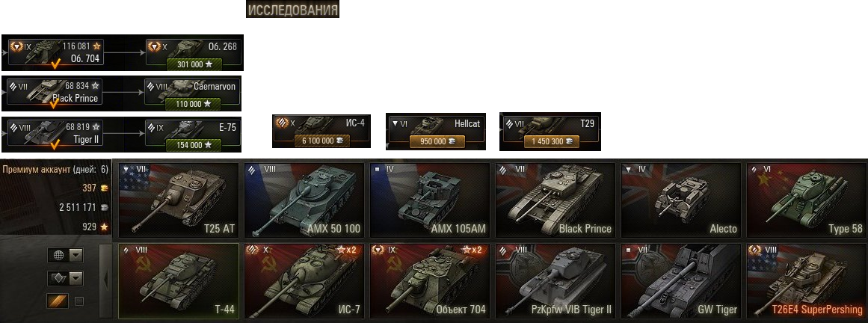868x323 pixels.
Task: Buy T29 for 1 450 300 credits
Action: tap(551, 141)
